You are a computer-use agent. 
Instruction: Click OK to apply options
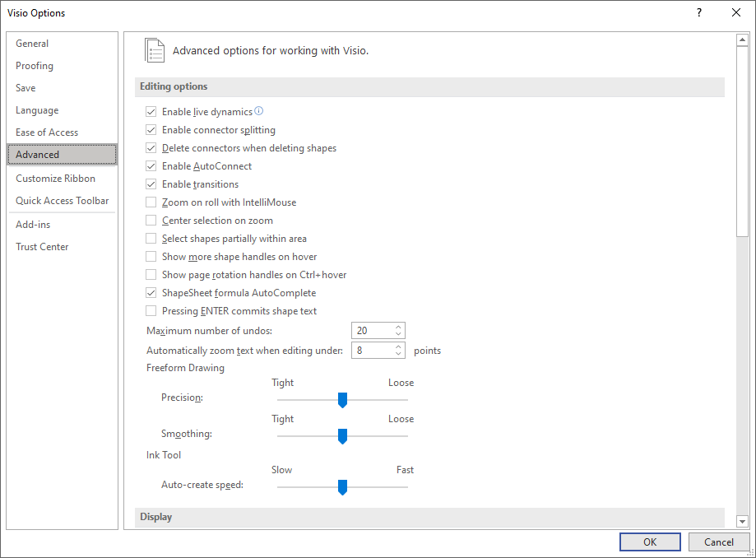[650, 542]
